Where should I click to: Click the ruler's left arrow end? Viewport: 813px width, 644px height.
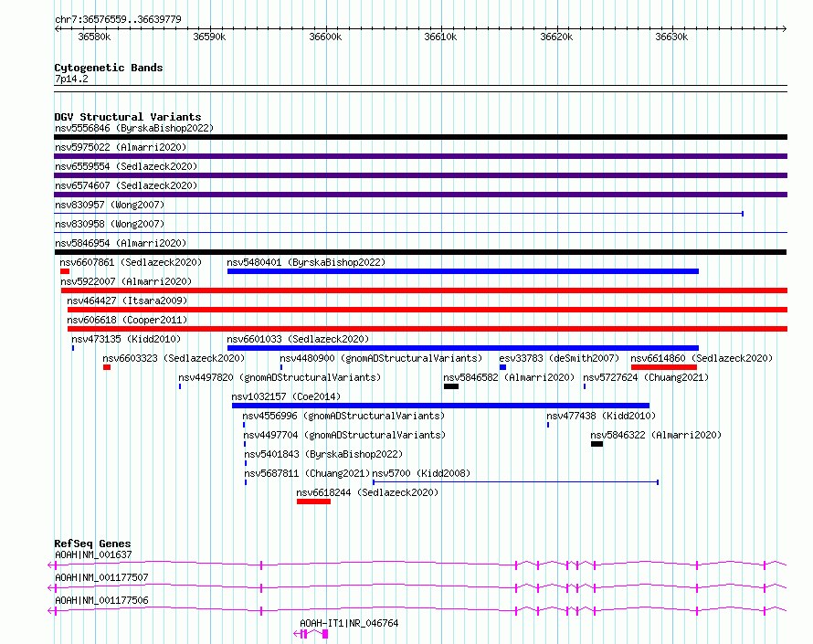tap(57, 29)
